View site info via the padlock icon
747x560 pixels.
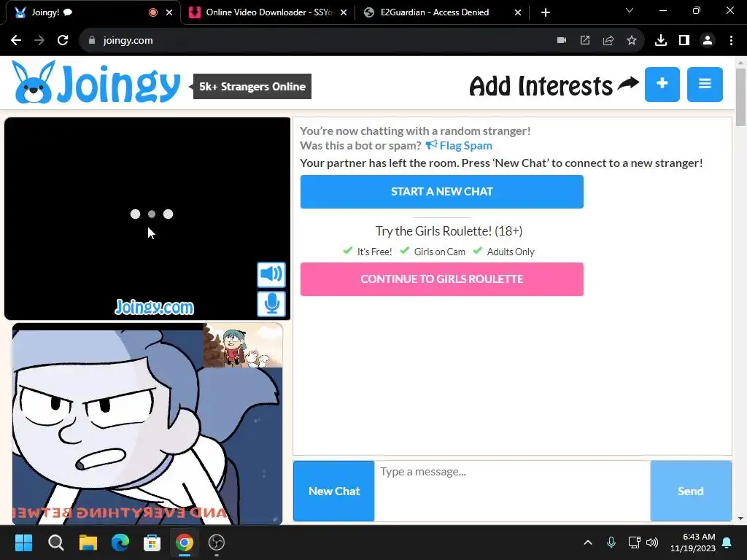click(x=92, y=41)
